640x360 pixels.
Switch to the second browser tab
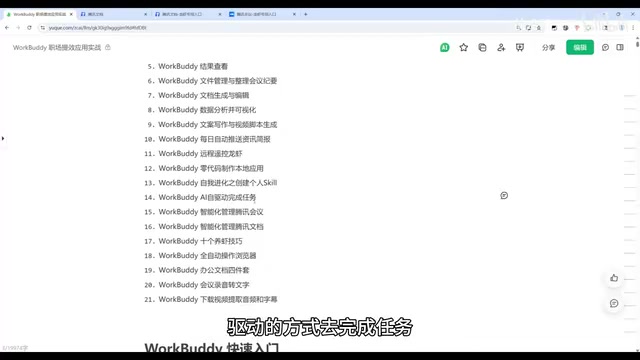[113, 14]
